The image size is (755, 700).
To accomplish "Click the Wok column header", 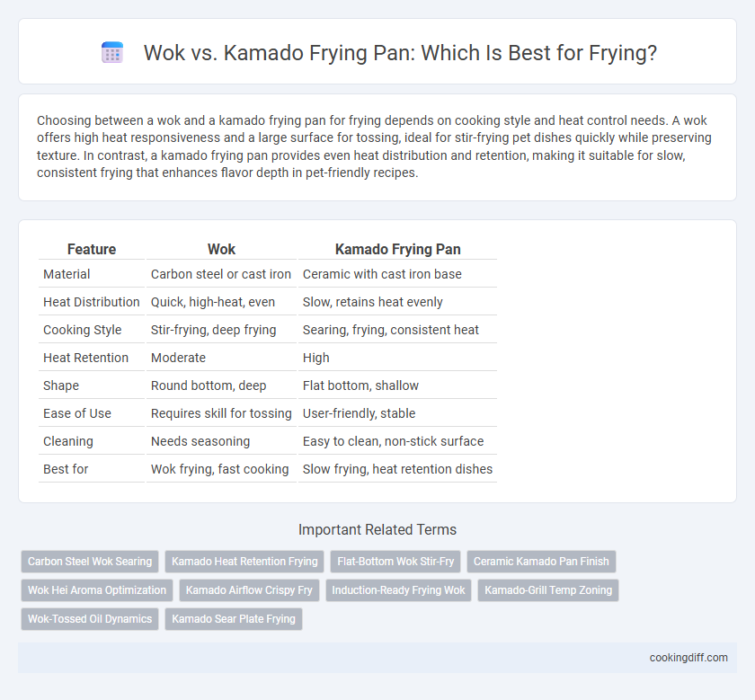I will pos(221,250).
